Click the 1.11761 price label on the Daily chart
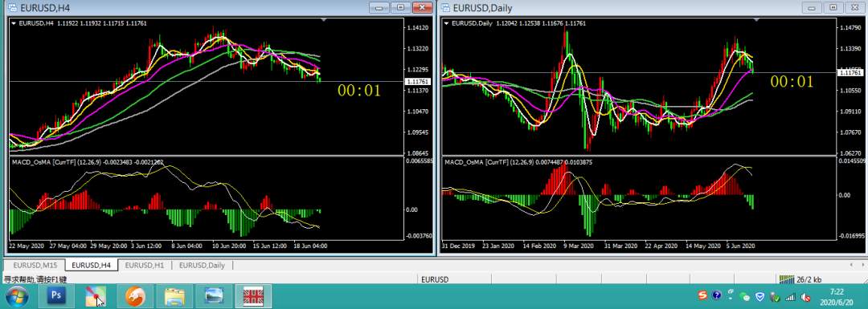The image size is (868, 309). pos(851,72)
